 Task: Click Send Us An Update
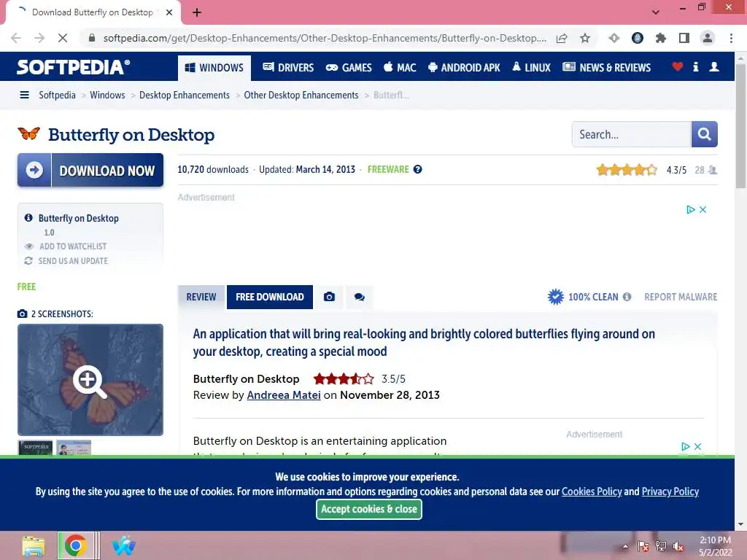point(66,261)
